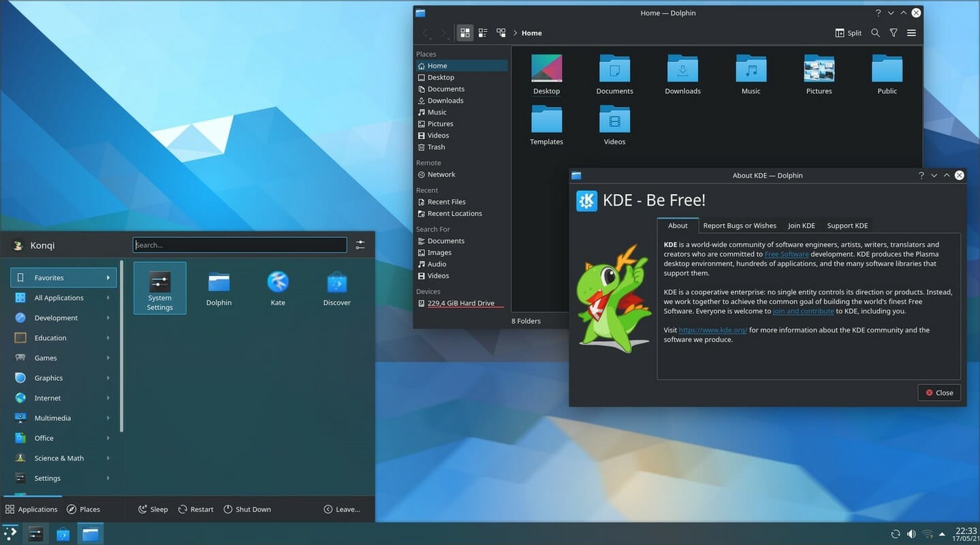980x545 pixels.
Task: Click the Split view button in Dolphin
Action: 849,33
